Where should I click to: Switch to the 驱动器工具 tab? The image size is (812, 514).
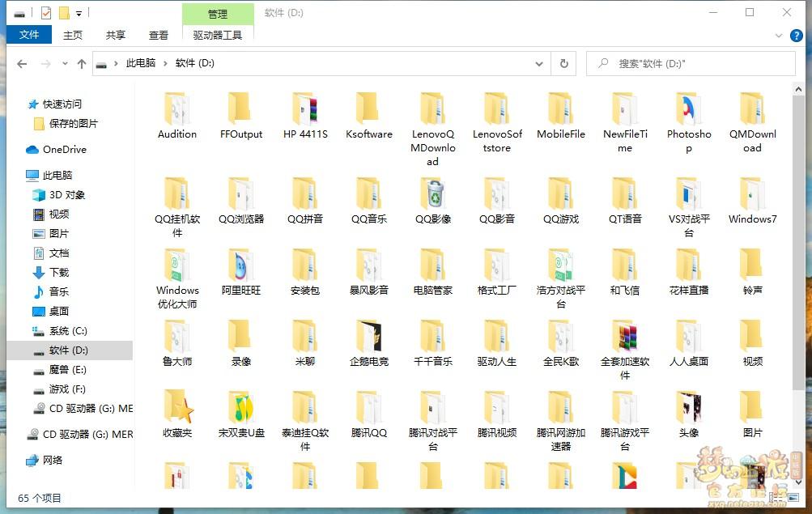(218, 35)
